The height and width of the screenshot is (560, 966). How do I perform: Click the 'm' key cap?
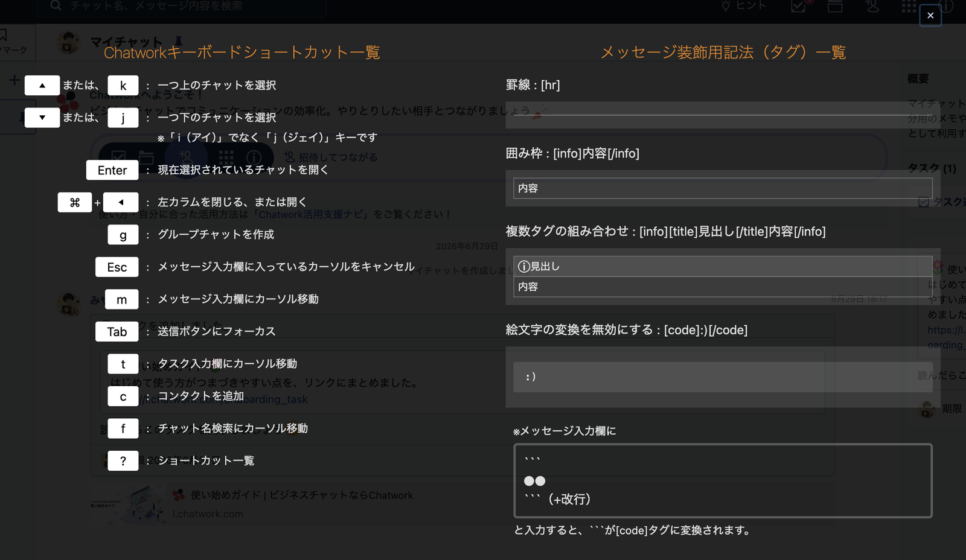pyautogui.click(x=122, y=299)
